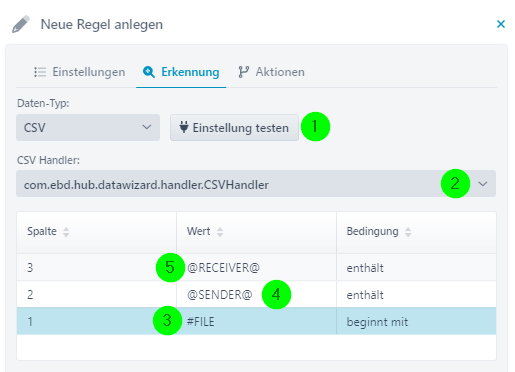515x372 pixels.
Task: Close the Neue Regel anlegen dialog
Action: (501, 24)
